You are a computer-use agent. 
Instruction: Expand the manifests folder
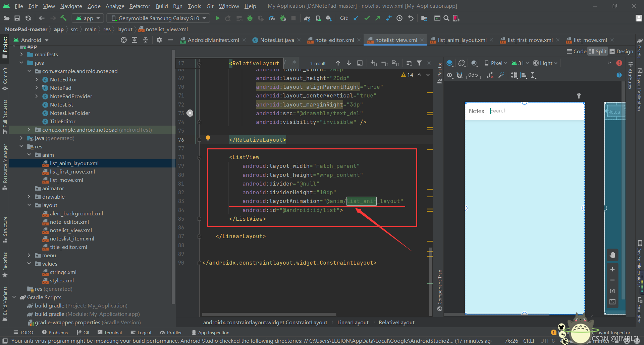coord(21,54)
